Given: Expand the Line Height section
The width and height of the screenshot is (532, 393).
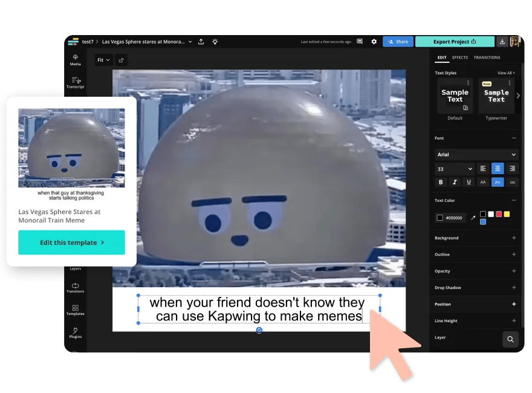Looking at the screenshot, I should 514,320.
